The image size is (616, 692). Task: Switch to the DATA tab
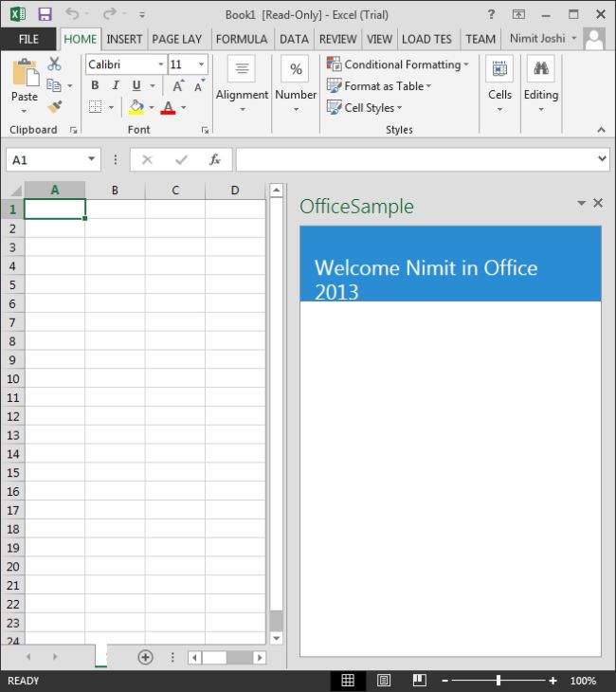[294, 39]
